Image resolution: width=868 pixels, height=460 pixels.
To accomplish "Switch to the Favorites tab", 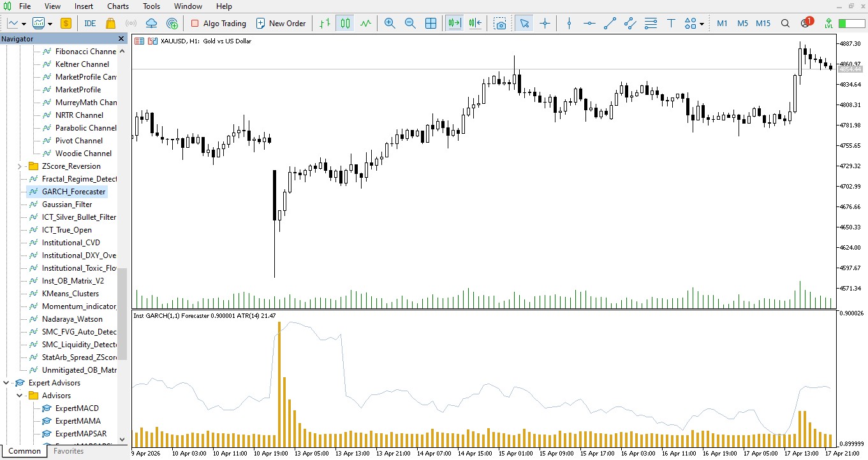I will [x=68, y=451].
